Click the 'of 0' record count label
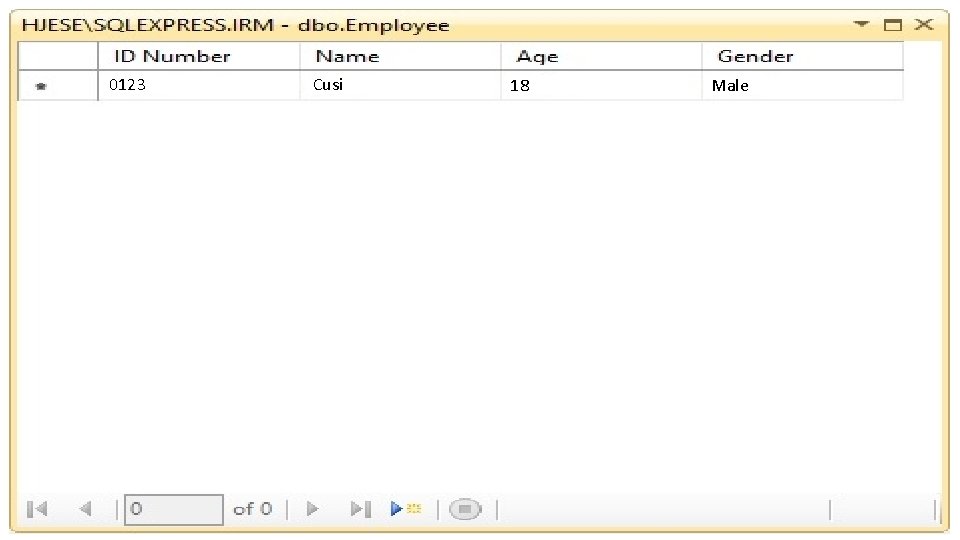 (x=252, y=509)
